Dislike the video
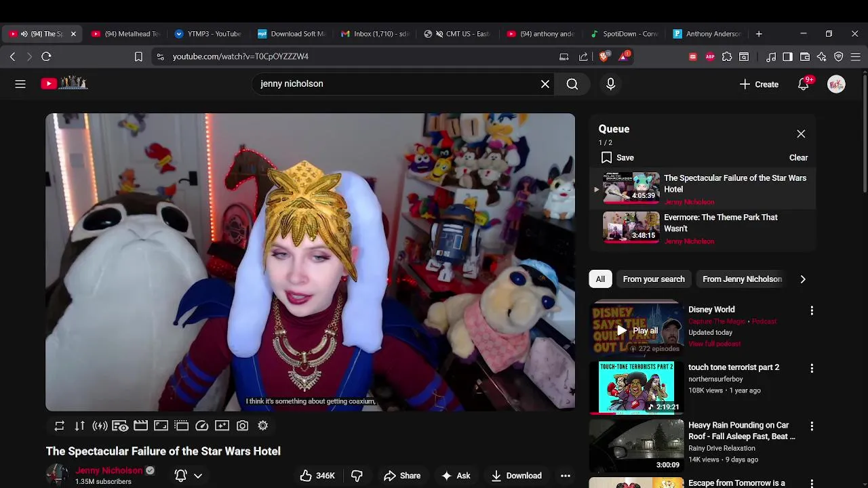The image size is (868, 488). [x=357, y=476]
